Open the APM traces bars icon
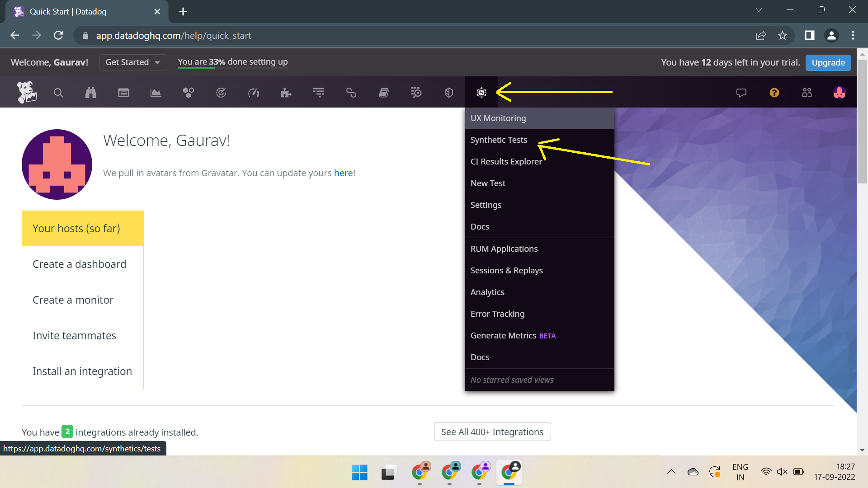 (x=319, y=93)
